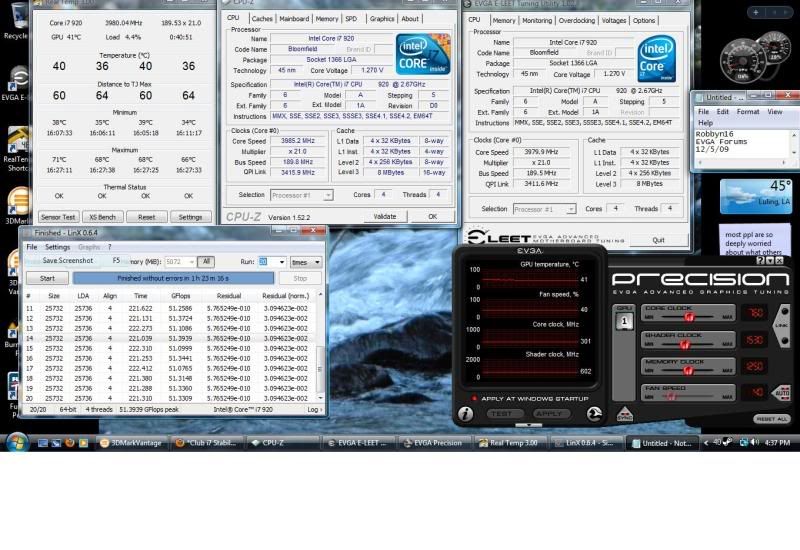The image size is (800, 550).
Task: Click the info icon in EVGA Precision
Action: point(465,413)
